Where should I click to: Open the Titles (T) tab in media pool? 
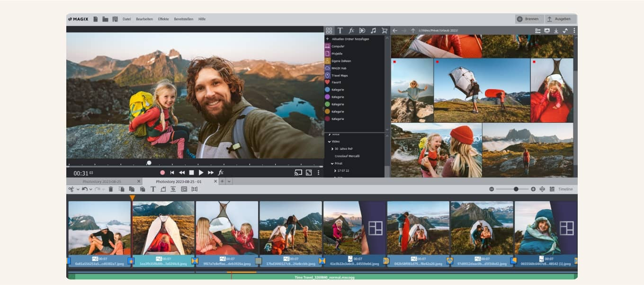pyautogui.click(x=340, y=30)
